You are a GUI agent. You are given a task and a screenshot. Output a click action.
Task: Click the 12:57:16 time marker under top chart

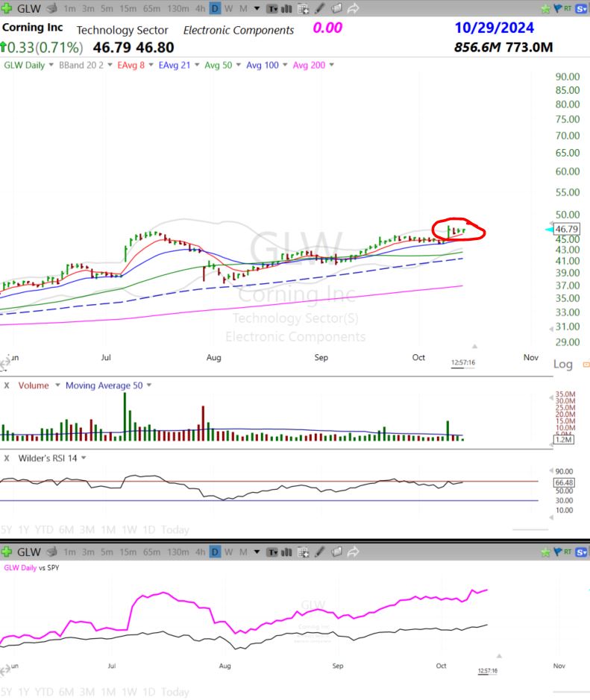(463, 362)
